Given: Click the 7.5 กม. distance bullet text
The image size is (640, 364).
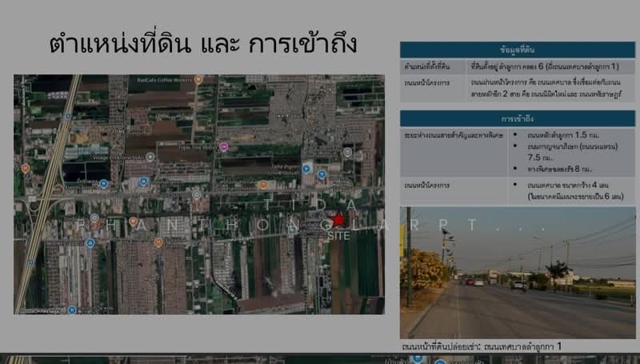Looking at the screenshot, I should pyautogui.click(x=529, y=158).
